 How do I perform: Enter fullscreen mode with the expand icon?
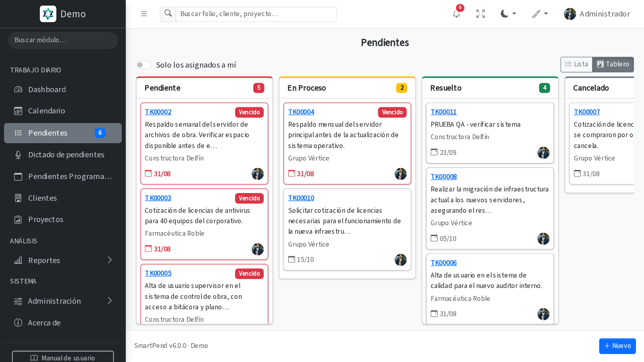coord(481,14)
